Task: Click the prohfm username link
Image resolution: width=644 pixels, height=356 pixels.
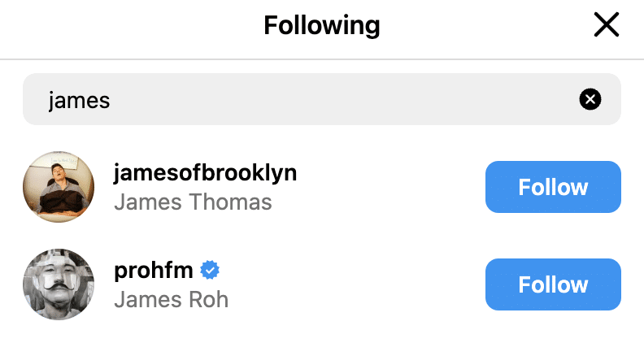Action: (x=154, y=270)
